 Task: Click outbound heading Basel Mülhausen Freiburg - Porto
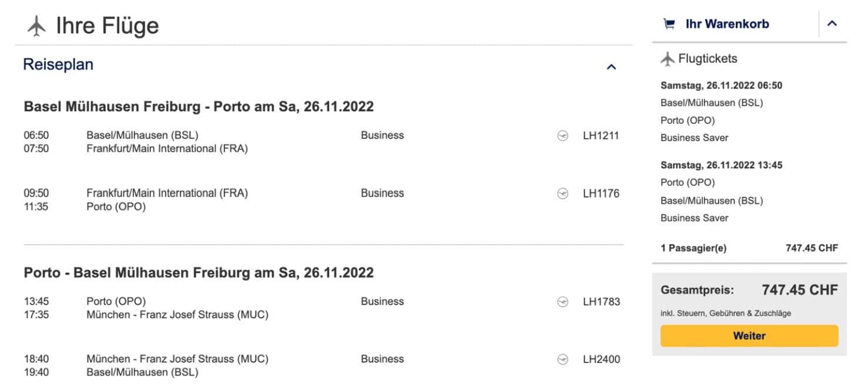pos(199,107)
